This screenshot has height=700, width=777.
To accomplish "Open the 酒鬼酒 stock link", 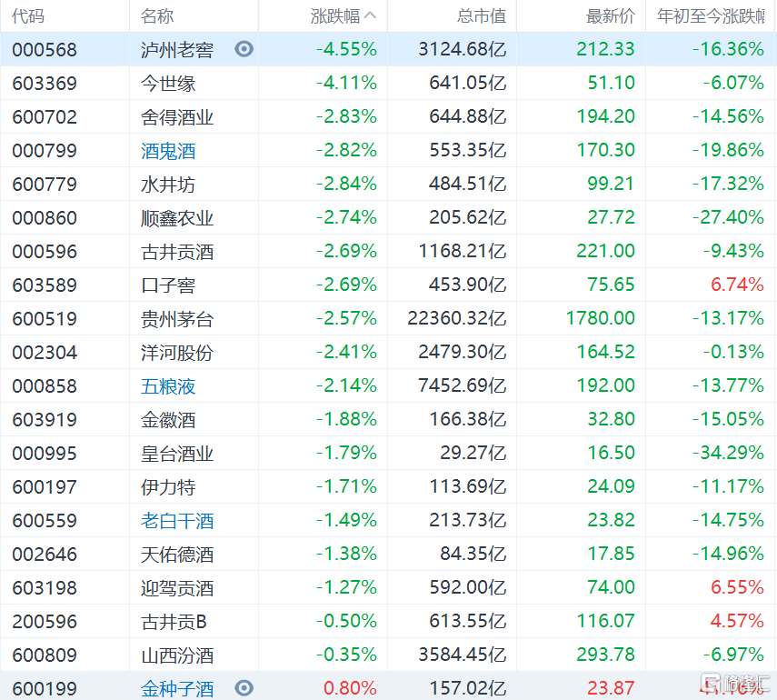I will point(168,151).
